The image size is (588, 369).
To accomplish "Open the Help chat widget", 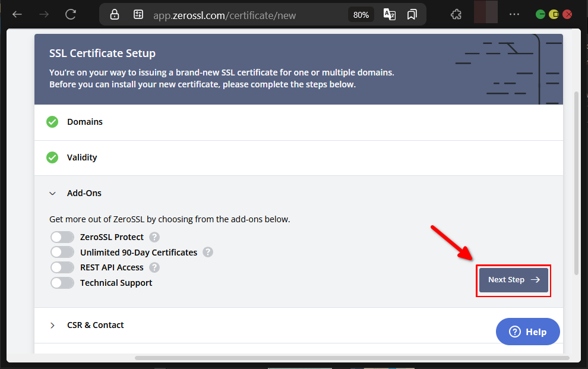I will [527, 332].
